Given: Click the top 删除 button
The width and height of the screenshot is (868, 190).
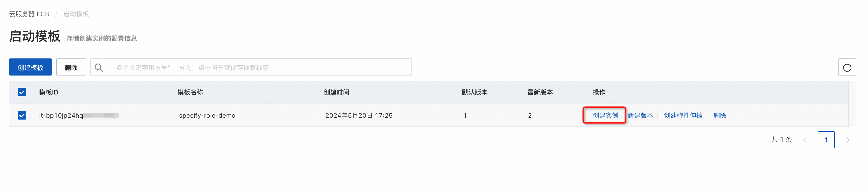Looking at the screenshot, I should 71,67.
